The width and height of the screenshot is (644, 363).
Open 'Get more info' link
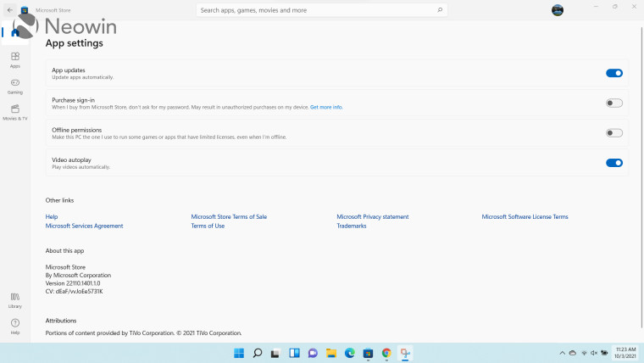pos(326,108)
